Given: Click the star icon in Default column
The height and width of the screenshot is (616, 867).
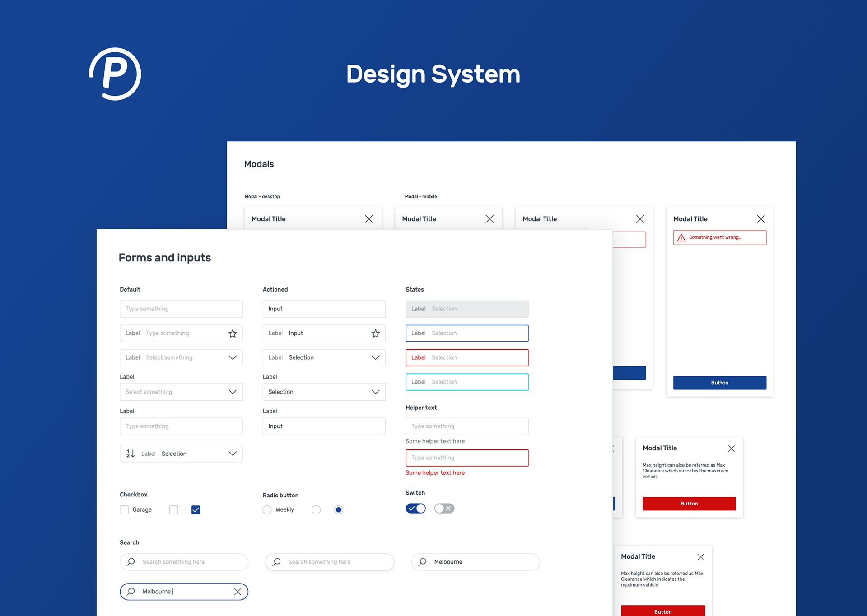Looking at the screenshot, I should point(233,333).
